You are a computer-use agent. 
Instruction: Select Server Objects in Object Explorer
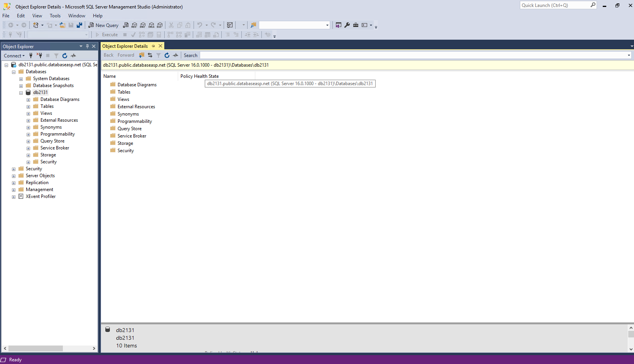coord(40,176)
